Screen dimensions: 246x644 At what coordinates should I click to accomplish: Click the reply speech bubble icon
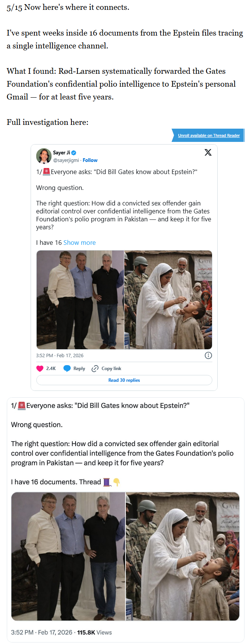pyautogui.click(x=67, y=369)
